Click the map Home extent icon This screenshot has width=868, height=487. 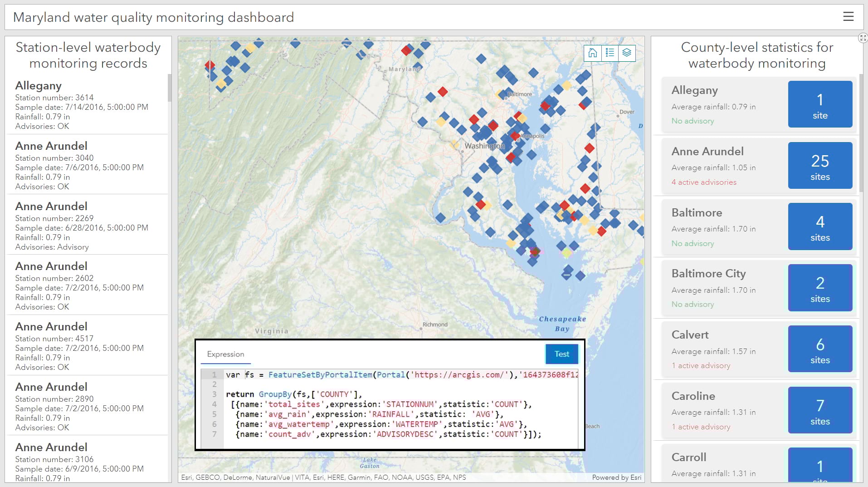pyautogui.click(x=593, y=53)
